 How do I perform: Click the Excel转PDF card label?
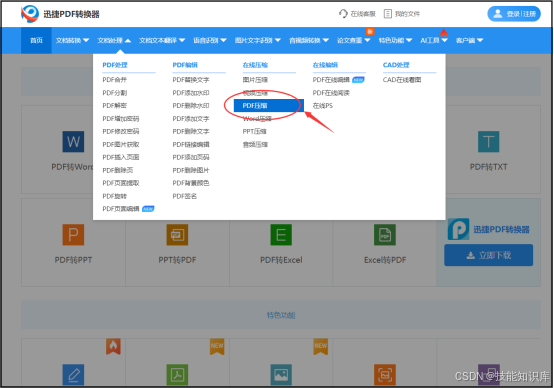(385, 260)
